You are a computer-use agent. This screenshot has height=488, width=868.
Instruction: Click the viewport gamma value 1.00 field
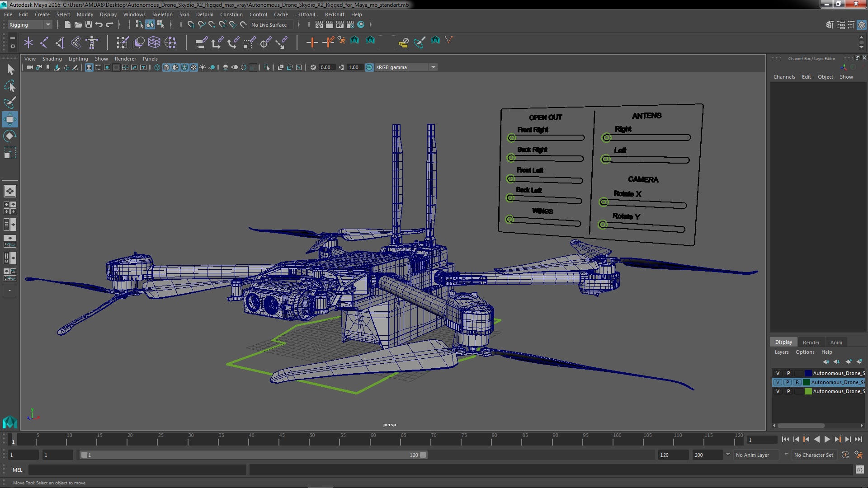pos(354,67)
